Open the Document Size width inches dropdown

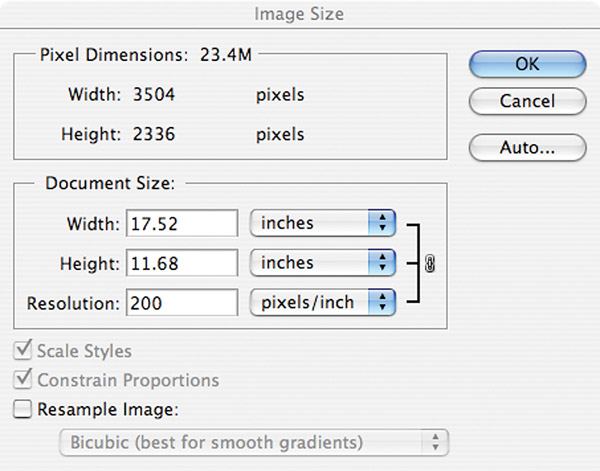[x=323, y=223]
